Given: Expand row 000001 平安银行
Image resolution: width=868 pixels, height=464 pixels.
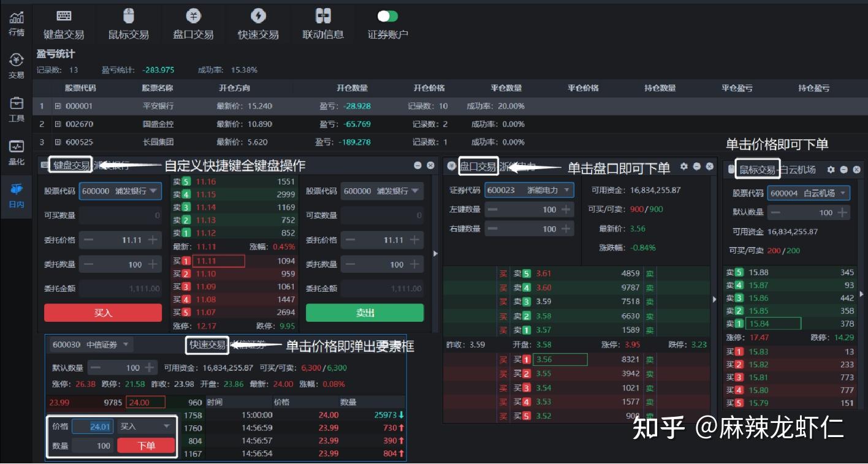Looking at the screenshot, I should [x=58, y=106].
